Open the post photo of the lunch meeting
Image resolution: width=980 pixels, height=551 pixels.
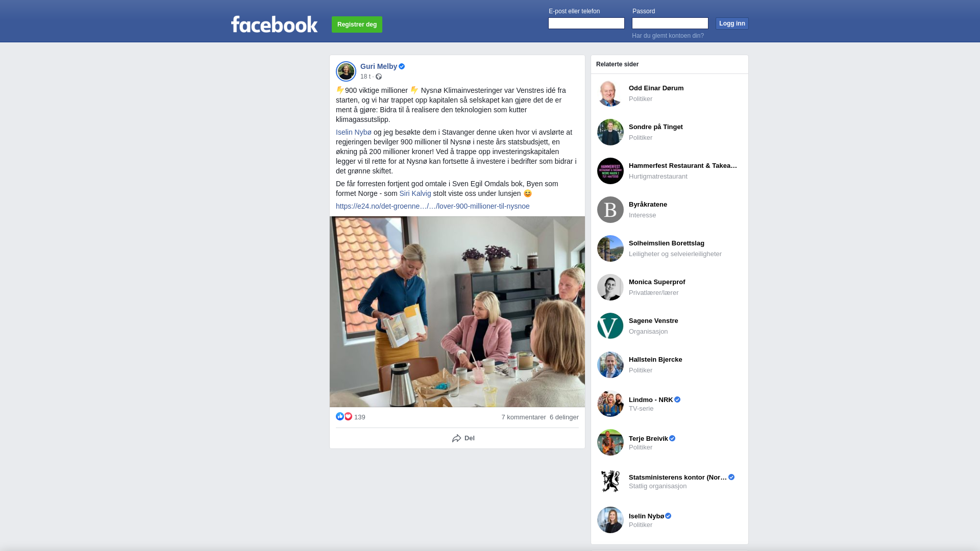pos(457,312)
